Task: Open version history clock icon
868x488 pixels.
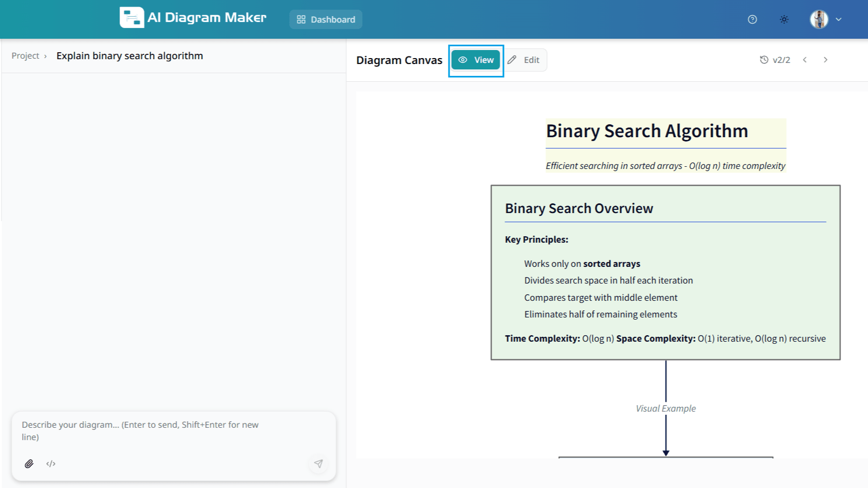Action: 764,59
